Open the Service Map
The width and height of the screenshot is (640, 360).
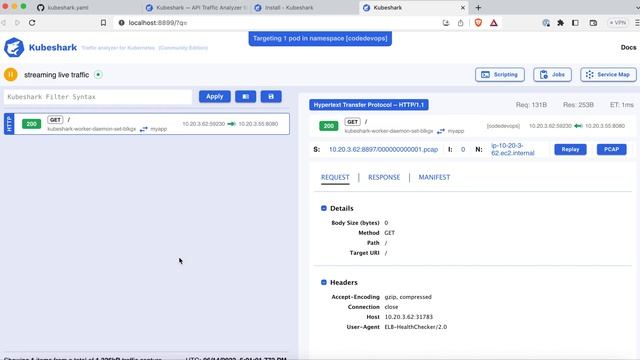point(608,75)
